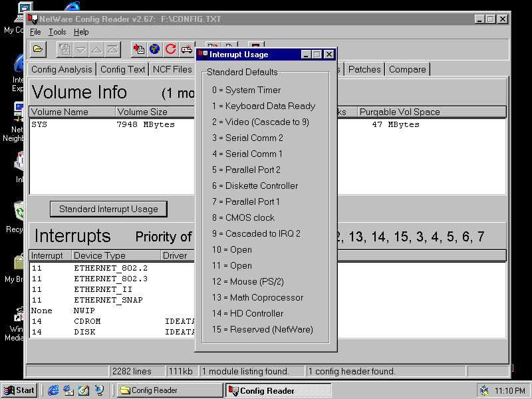Select the ETHERNET_SNAP interrupt row

(x=112, y=300)
